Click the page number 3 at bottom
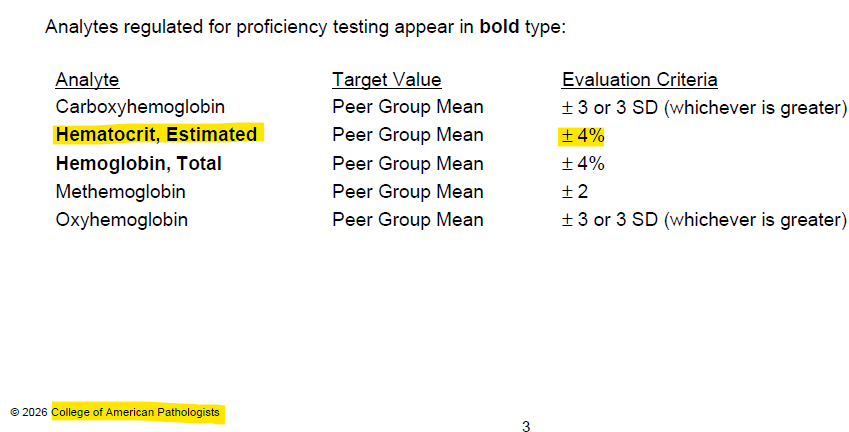 [x=526, y=426]
